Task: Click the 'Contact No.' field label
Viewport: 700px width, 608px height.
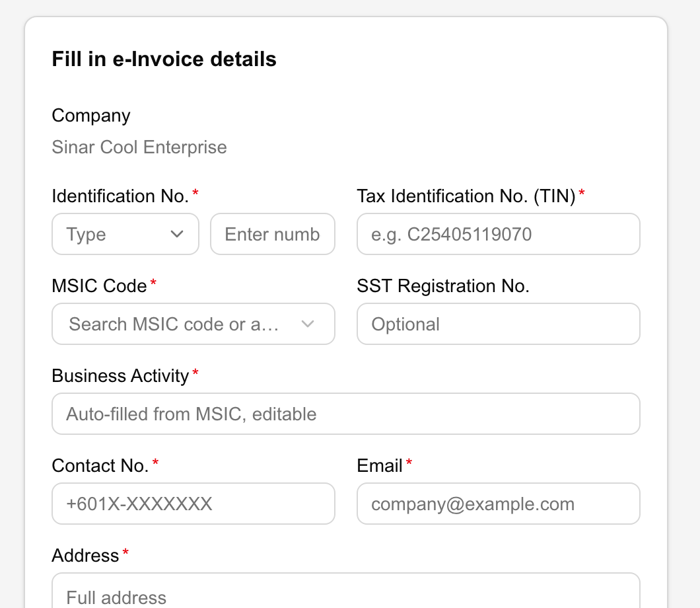Action: (100, 465)
